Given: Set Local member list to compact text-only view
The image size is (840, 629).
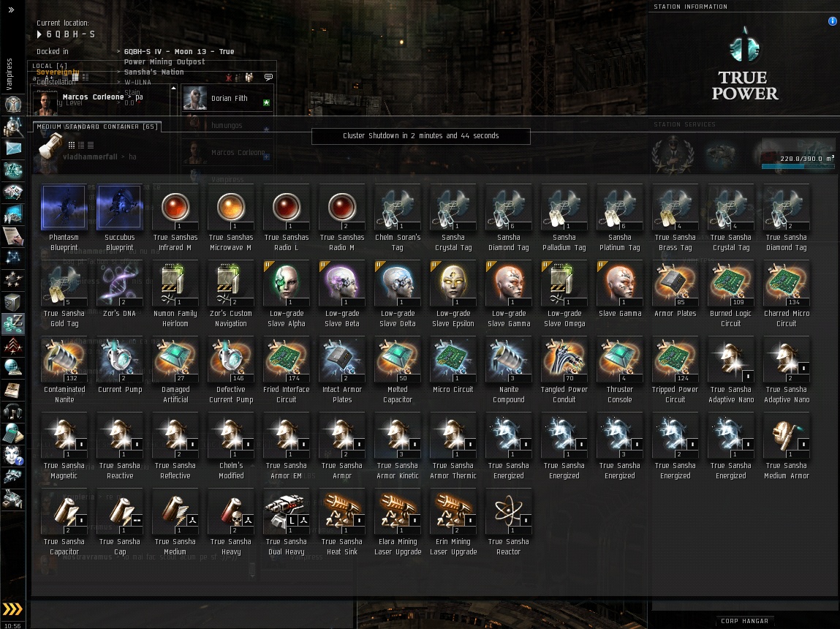Looking at the screenshot, I should pyautogui.click(x=65, y=78).
